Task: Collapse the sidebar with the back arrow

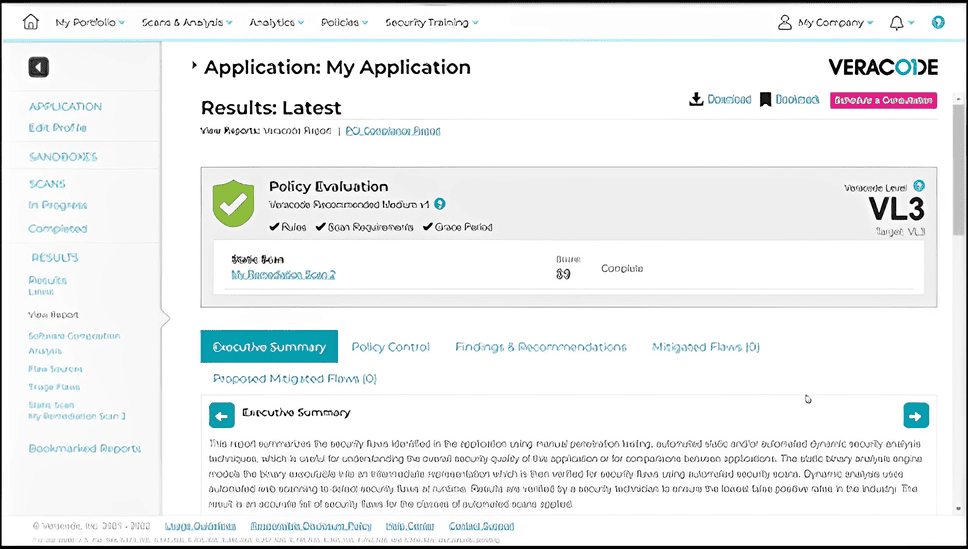Action: tap(38, 67)
